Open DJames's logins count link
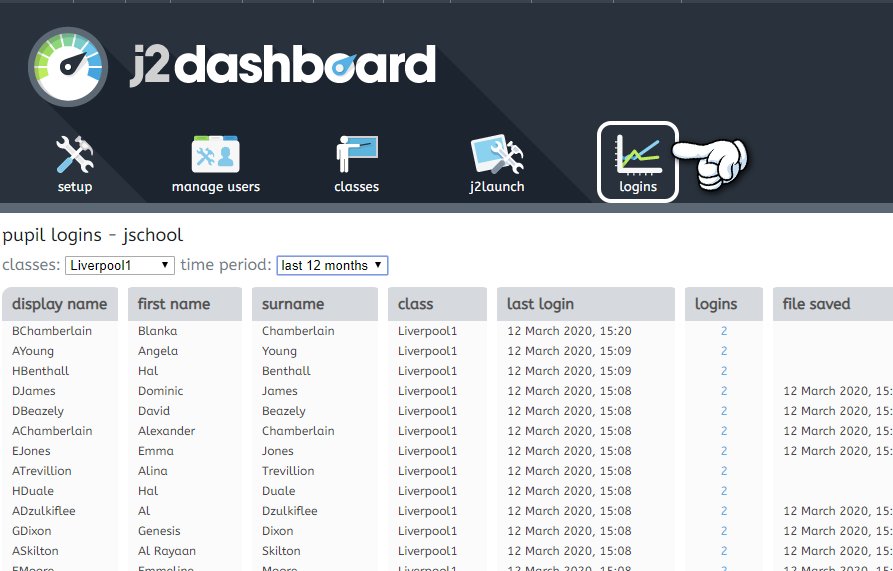The width and height of the screenshot is (893, 571). (x=724, y=391)
